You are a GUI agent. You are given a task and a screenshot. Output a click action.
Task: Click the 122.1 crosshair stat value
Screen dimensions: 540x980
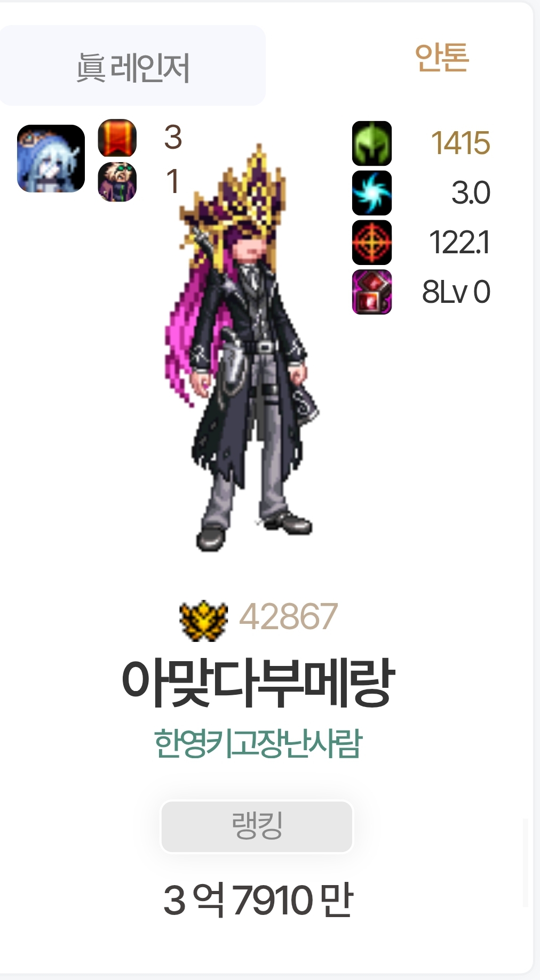coord(459,242)
